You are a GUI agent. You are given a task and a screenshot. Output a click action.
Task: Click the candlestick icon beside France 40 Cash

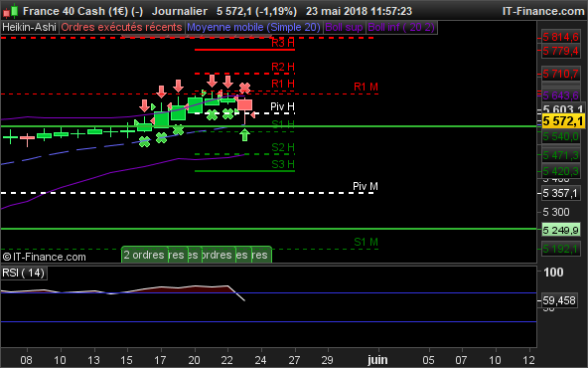10,11
